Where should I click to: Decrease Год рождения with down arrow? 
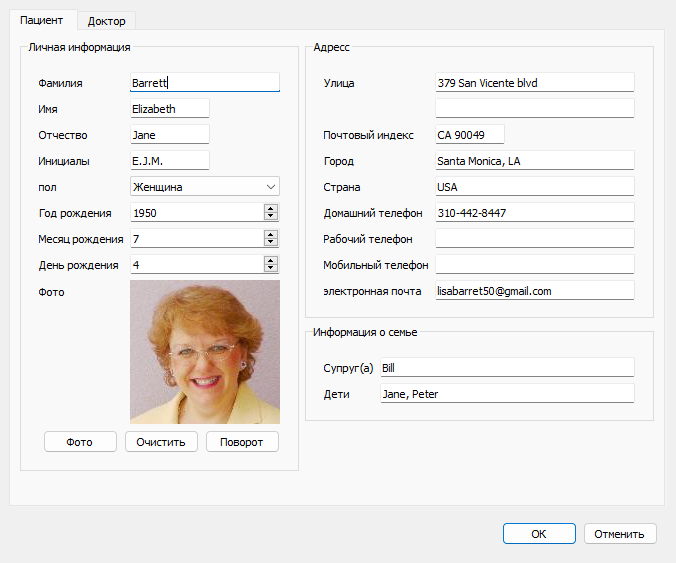pos(271,216)
